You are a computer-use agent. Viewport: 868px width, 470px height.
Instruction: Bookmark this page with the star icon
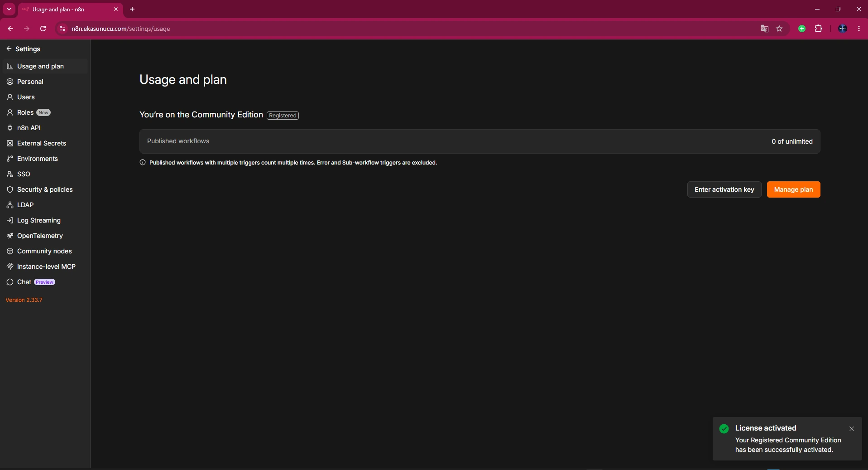point(779,29)
